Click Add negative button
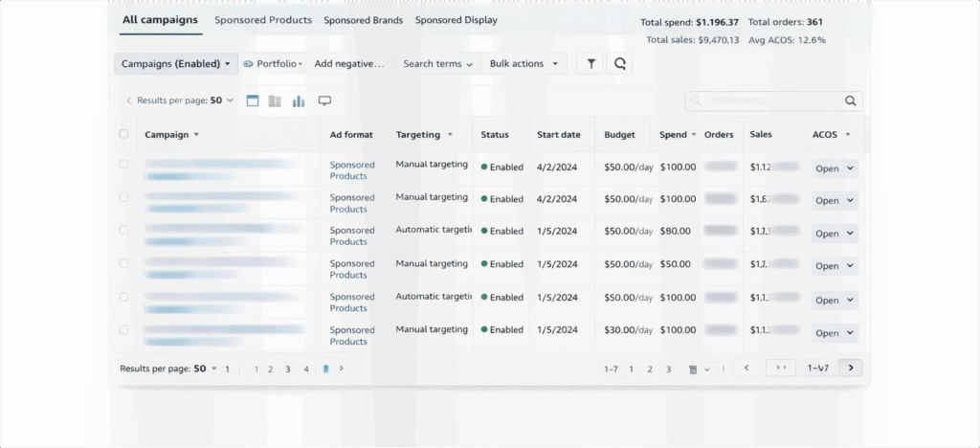The image size is (980, 448). [349, 64]
